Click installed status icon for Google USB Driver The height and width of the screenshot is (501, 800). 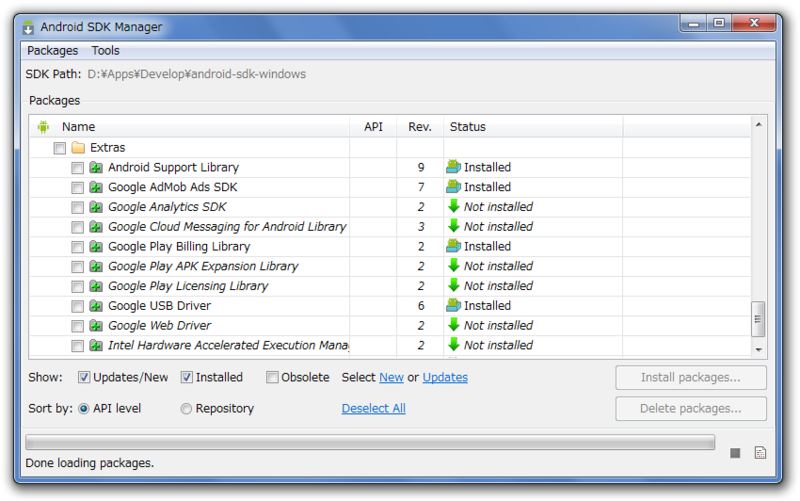pyautogui.click(x=453, y=305)
